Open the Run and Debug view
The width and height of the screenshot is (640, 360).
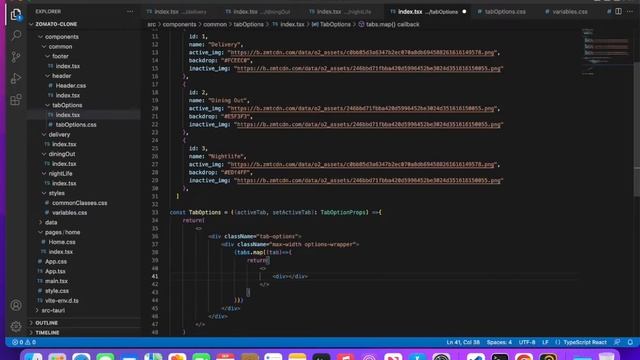tap(16, 78)
